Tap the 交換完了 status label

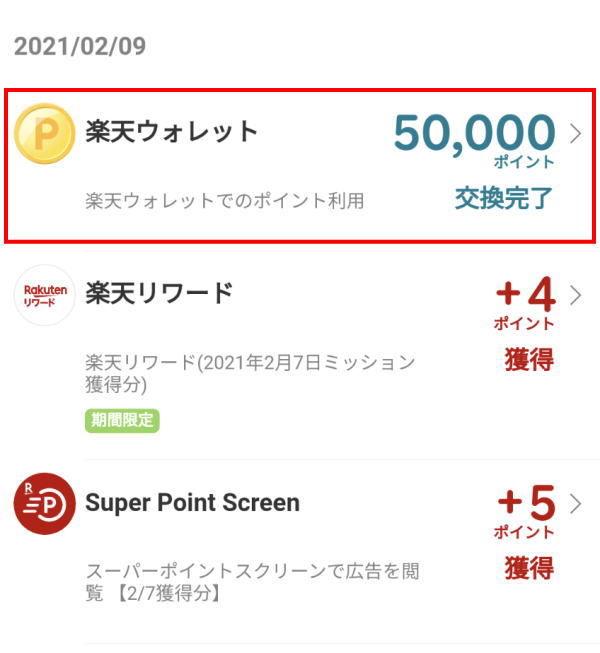click(x=503, y=198)
